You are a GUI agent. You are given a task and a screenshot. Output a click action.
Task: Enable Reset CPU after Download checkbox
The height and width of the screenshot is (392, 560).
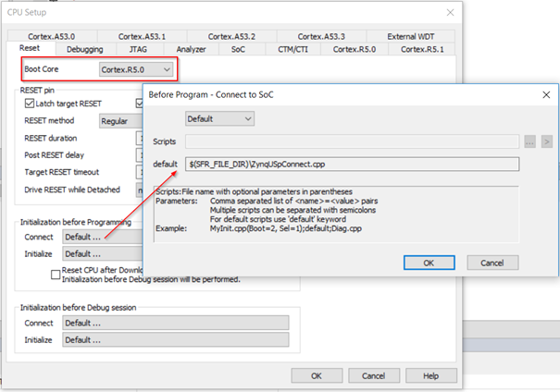tap(56, 273)
